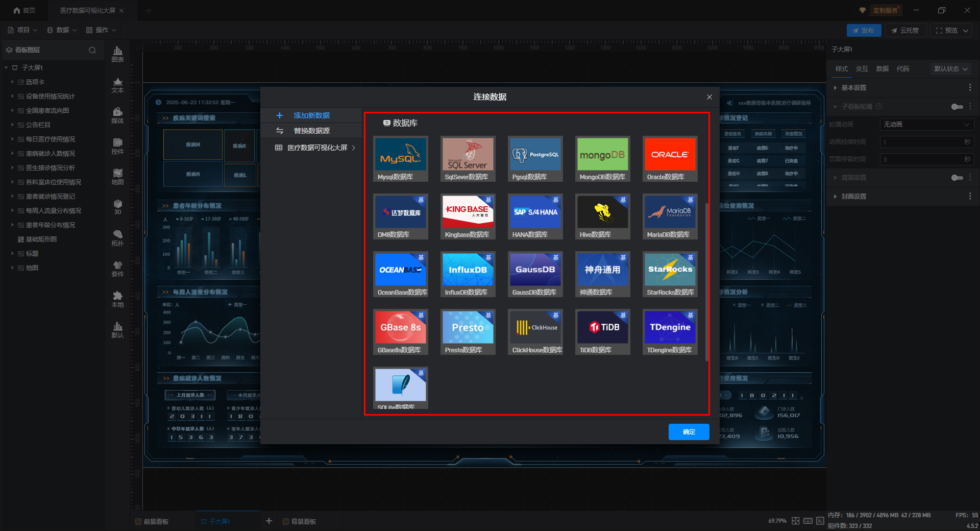Viewport: 980px width, 531px height.
Task: Expand the 设备使用情况统计 layer
Action: pyautogui.click(x=13, y=96)
